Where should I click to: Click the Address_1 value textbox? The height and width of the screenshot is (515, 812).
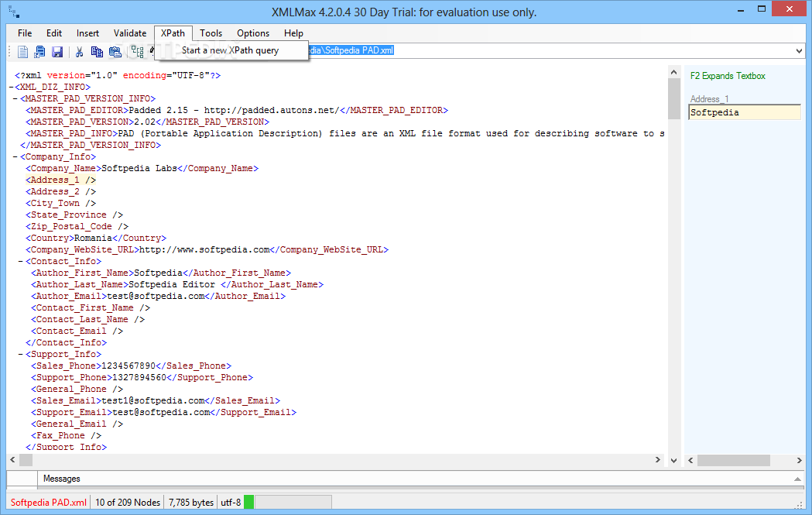pyautogui.click(x=745, y=112)
